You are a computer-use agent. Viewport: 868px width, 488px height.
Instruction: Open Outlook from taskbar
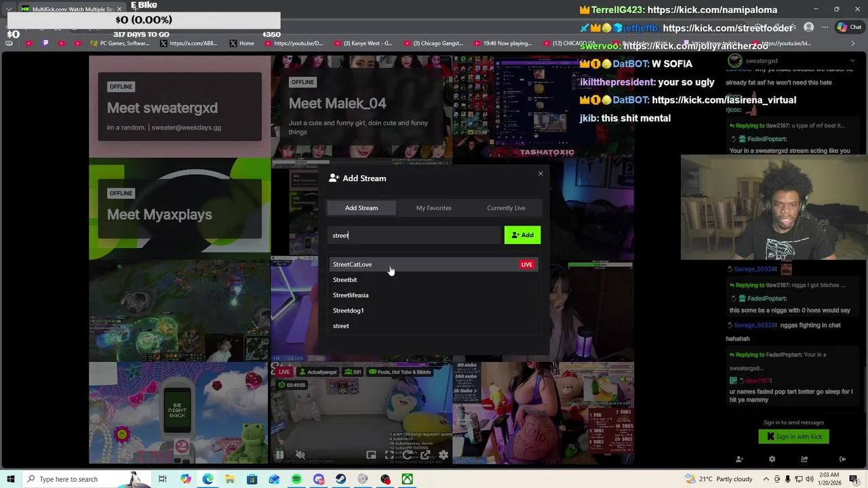click(274, 479)
